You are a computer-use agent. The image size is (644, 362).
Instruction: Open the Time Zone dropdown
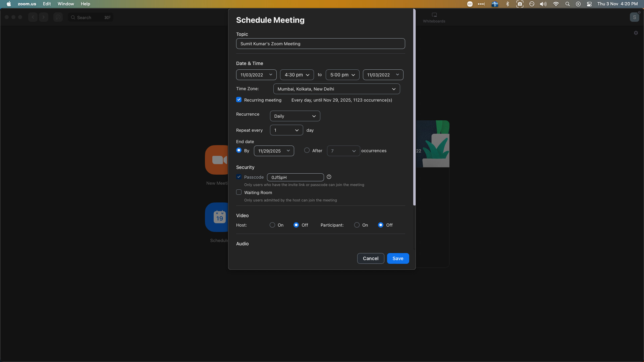coord(336,89)
